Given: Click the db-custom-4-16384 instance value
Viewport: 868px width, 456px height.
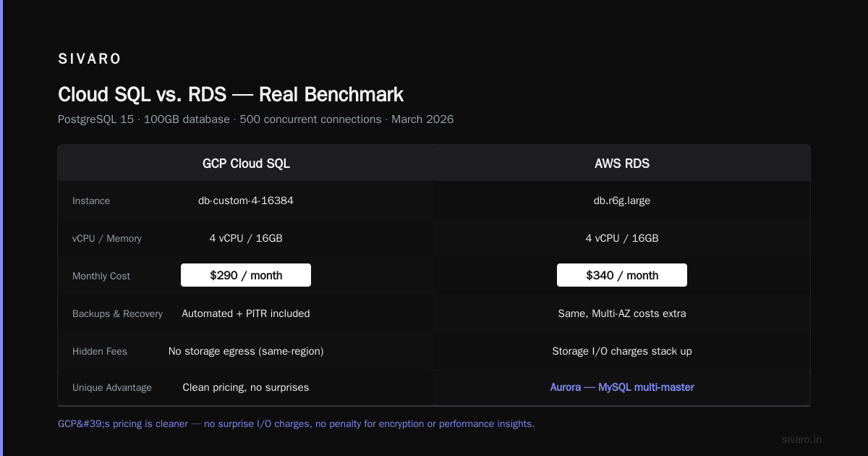Looking at the screenshot, I should click(246, 200).
